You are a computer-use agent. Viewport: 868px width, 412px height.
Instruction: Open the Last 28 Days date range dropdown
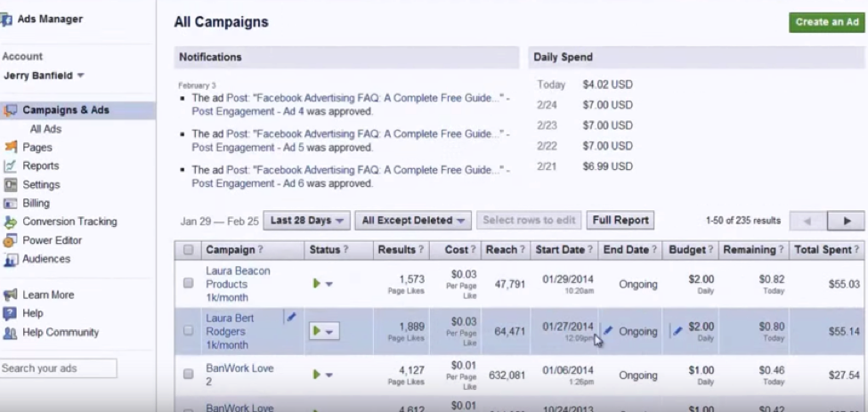(x=306, y=220)
